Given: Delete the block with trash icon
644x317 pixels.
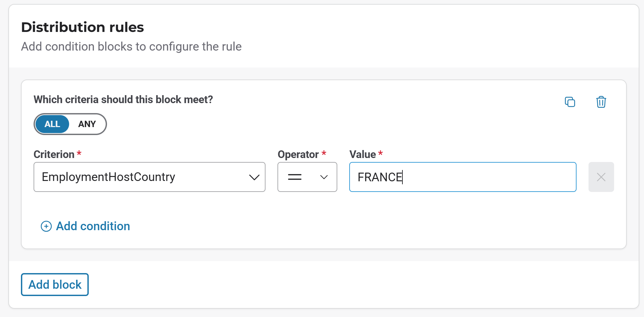Looking at the screenshot, I should [x=601, y=102].
